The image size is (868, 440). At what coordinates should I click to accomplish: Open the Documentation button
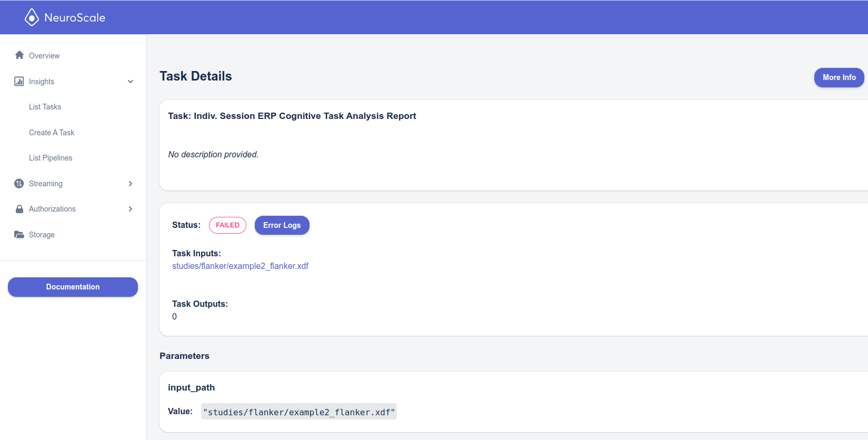[x=73, y=287]
